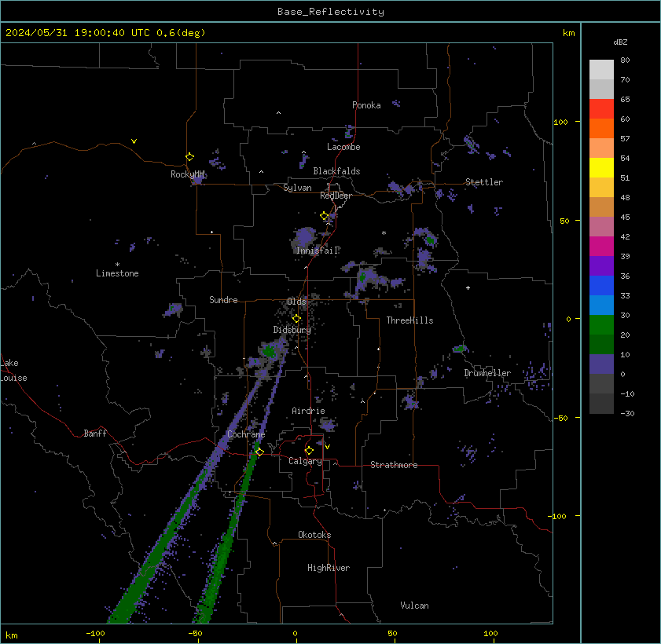Click the asterisk marker above Limestone
The height and width of the screenshot is (644, 661).
tap(118, 265)
